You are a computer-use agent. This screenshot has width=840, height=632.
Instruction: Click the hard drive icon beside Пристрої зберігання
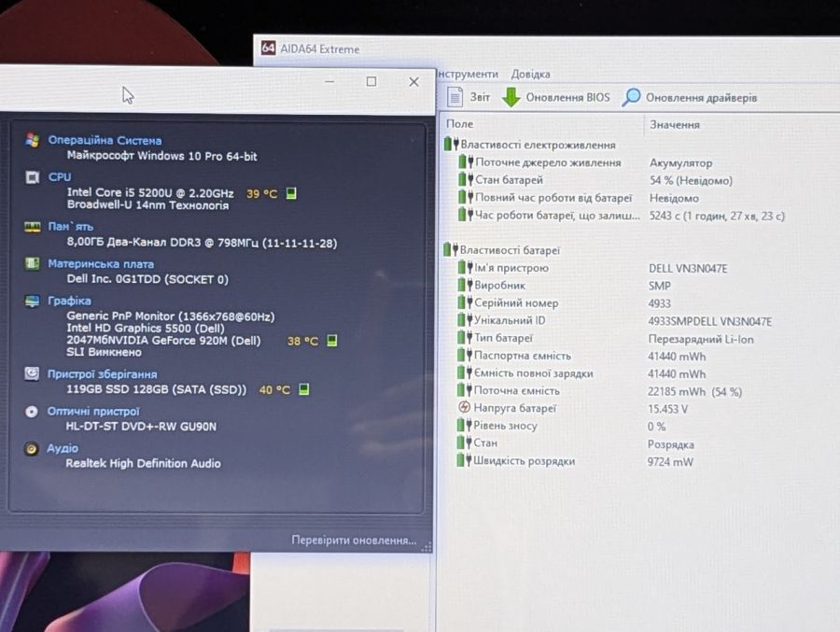[32, 373]
